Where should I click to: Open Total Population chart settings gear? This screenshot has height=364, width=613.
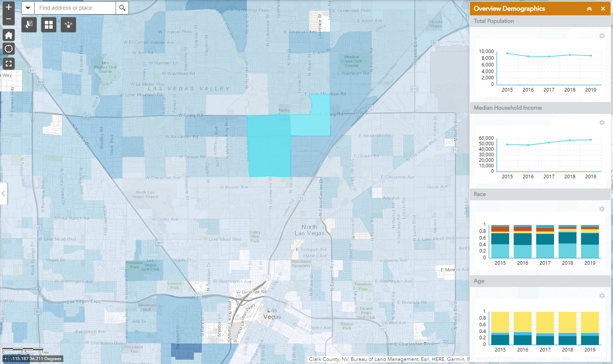click(602, 36)
